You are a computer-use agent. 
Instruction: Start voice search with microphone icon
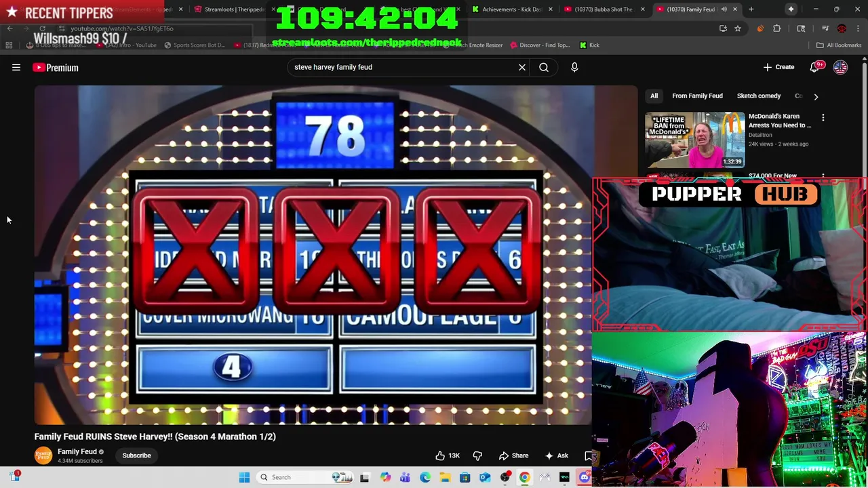(574, 67)
